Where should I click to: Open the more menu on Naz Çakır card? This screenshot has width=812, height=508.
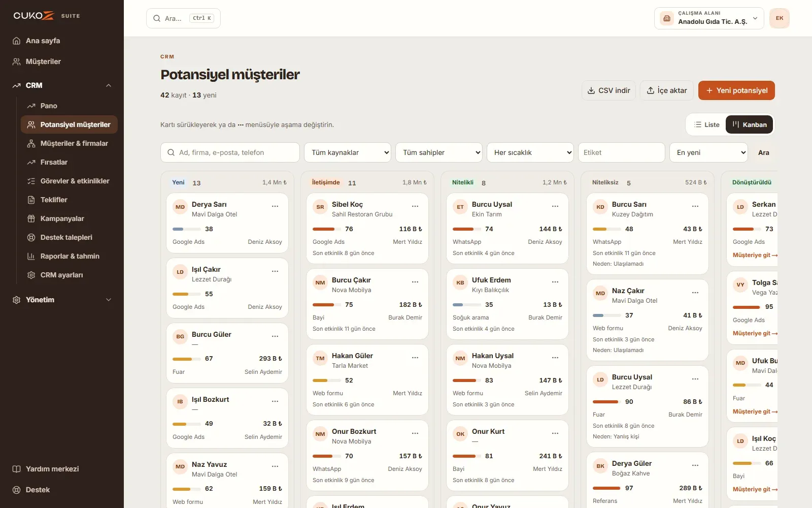click(695, 293)
